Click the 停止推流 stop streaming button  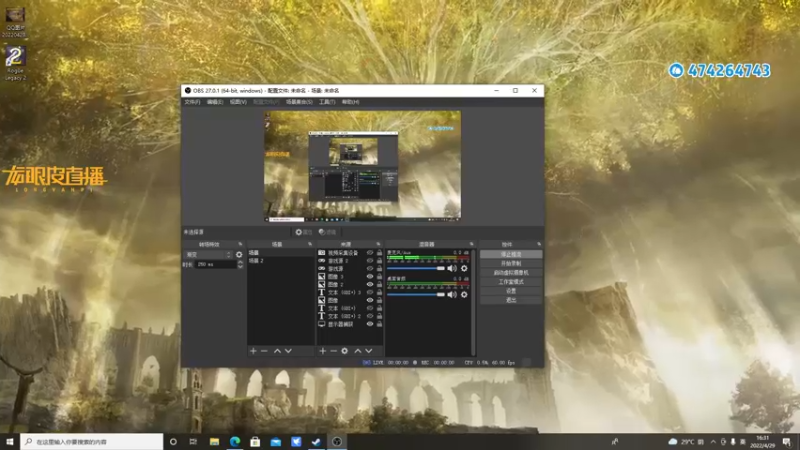[511, 254]
